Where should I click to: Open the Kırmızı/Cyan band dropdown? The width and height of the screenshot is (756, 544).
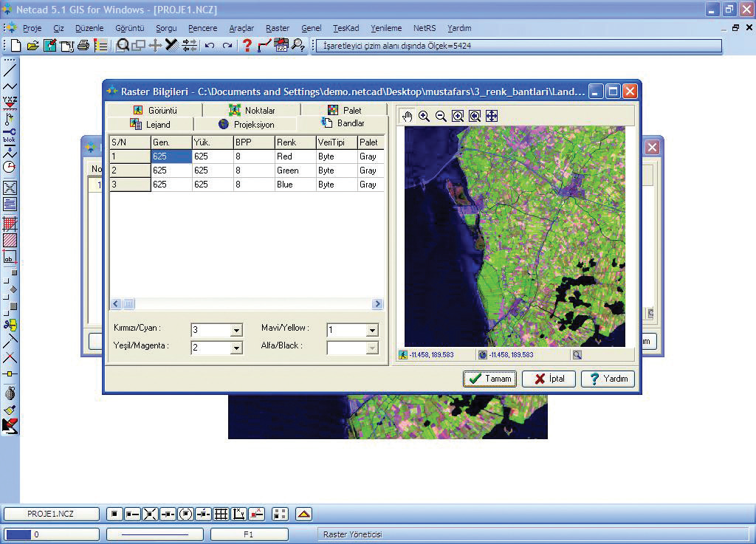click(236, 331)
